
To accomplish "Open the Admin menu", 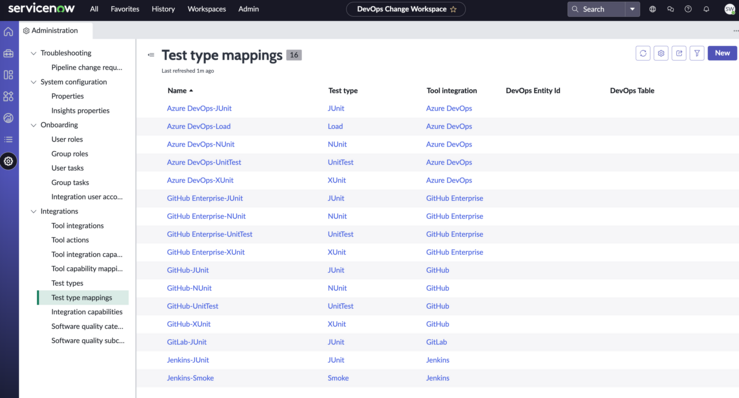I will [248, 9].
